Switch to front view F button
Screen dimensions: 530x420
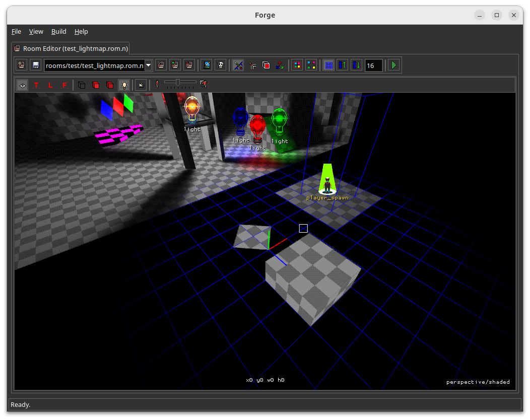(x=64, y=85)
